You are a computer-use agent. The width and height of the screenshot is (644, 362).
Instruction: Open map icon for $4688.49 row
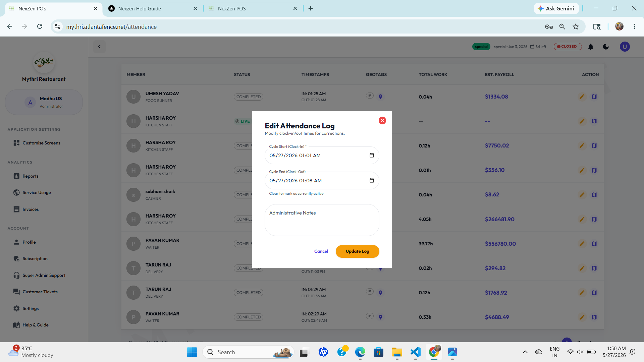pos(594,317)
